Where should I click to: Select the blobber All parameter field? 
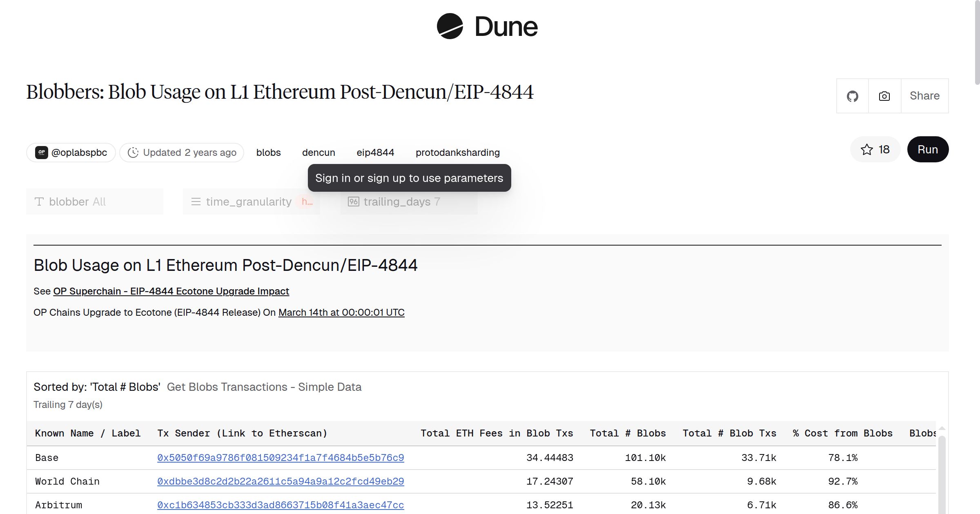94,201
